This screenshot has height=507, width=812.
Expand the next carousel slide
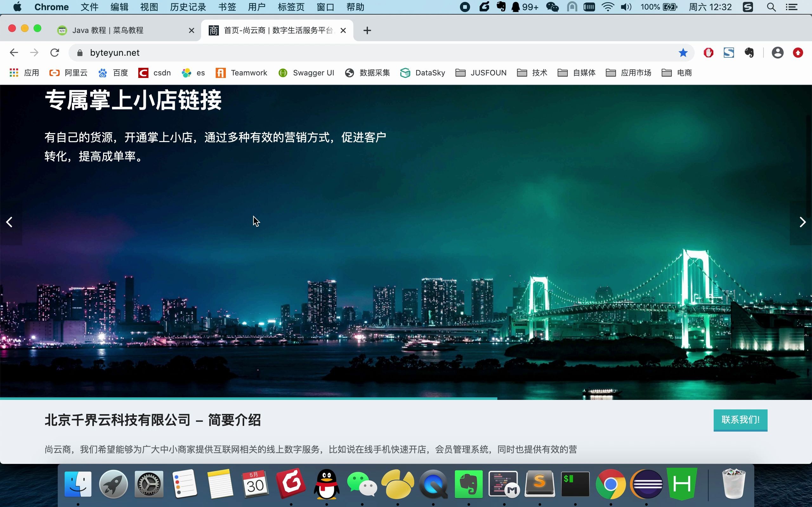pos(802,222)
